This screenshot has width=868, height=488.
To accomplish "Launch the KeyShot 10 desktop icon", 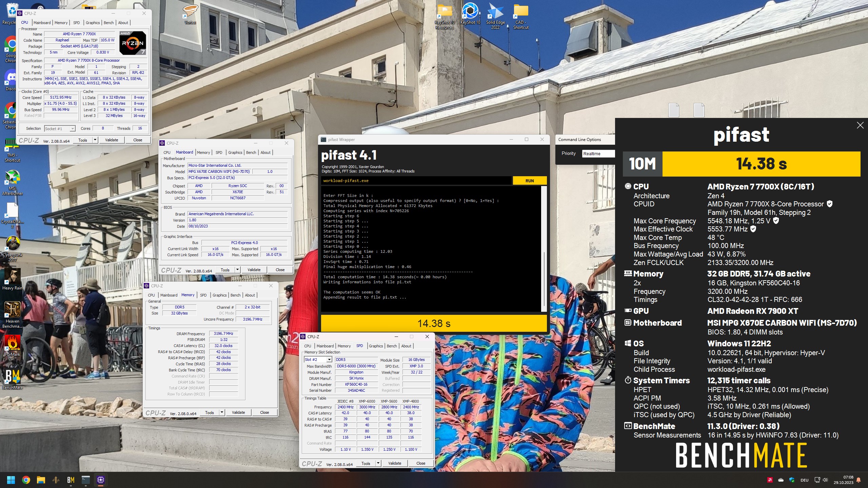I will coord(470,14).
